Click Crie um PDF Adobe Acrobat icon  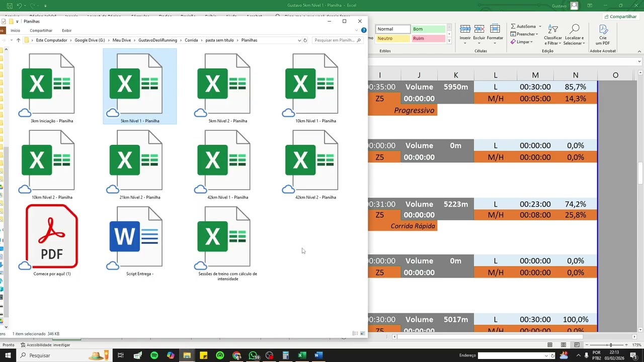[x=603, y=34]
